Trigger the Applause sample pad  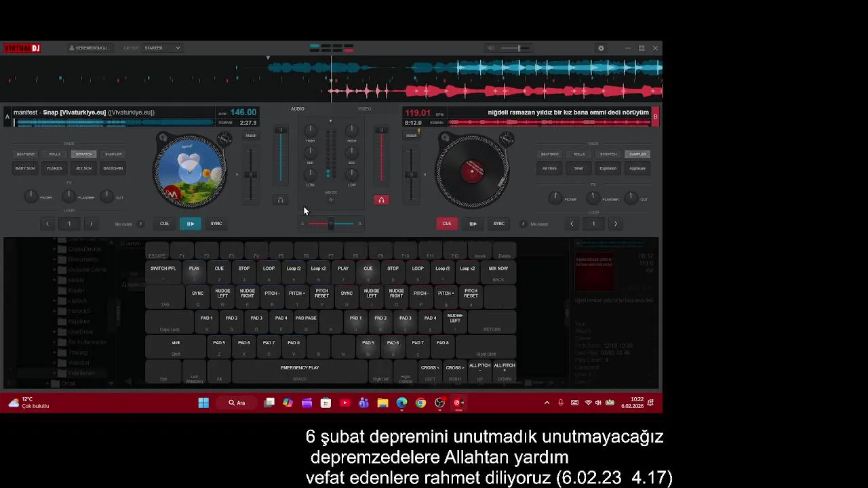tap(637, 168)
